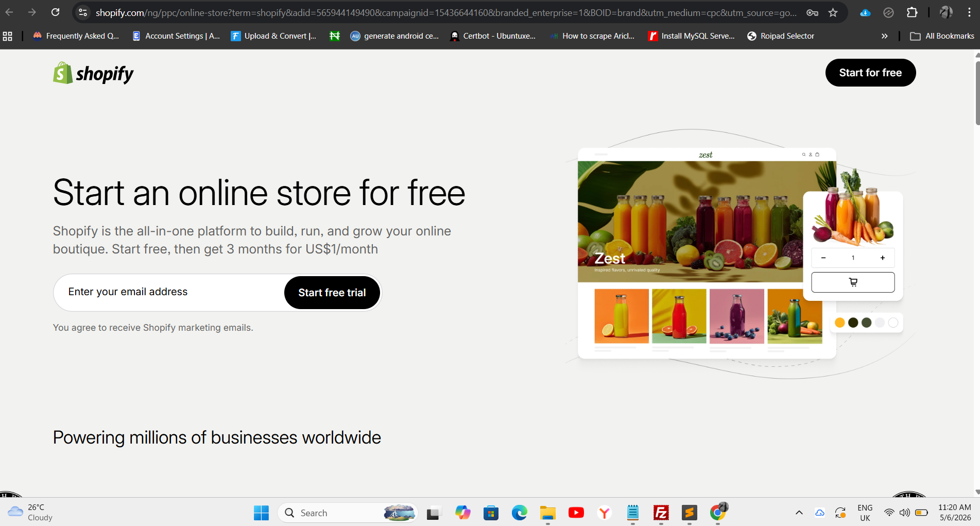
Task: Open the Extensions puzzle icon
Action: 912,12
